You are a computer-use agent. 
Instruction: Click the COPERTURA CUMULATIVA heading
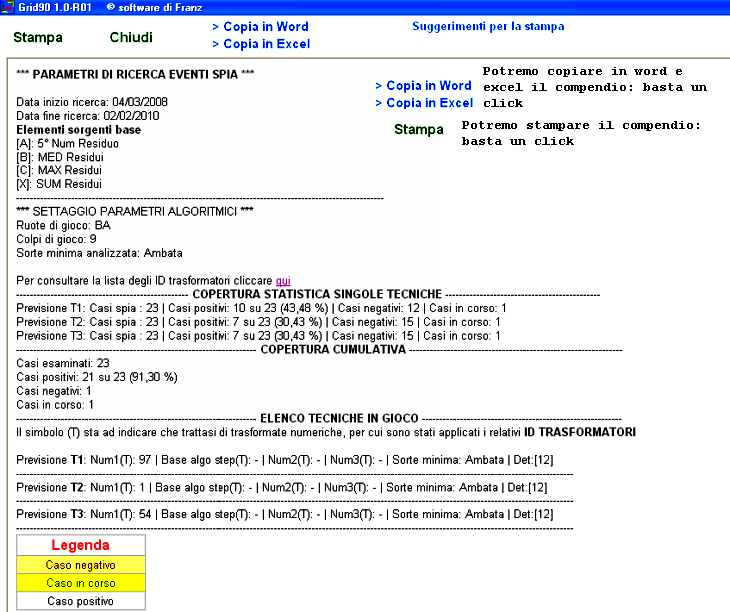point(333,350)
